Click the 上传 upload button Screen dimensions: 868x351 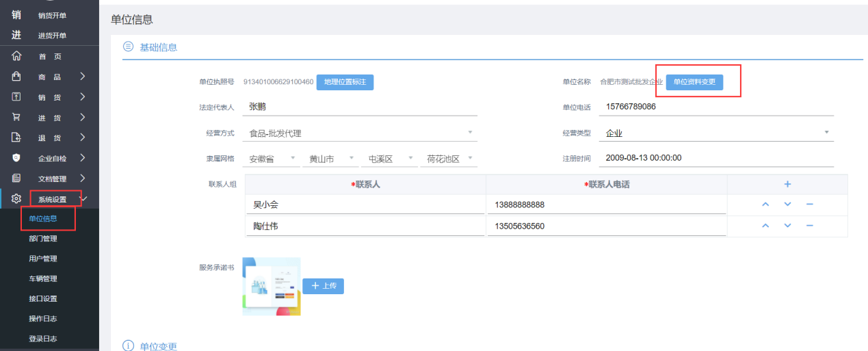323,286
